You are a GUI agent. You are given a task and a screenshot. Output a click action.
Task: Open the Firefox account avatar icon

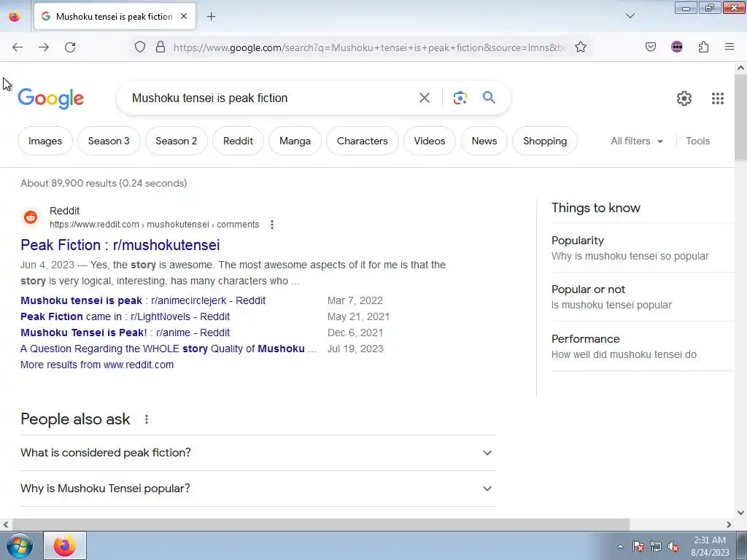click(676, 47)
